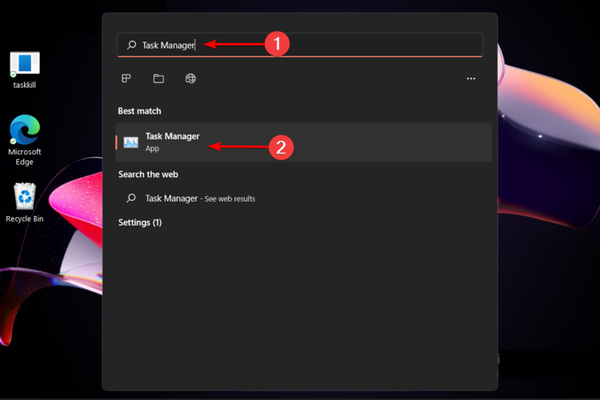
Task: Select the Web globe filter icon
Action: [190, 78]
